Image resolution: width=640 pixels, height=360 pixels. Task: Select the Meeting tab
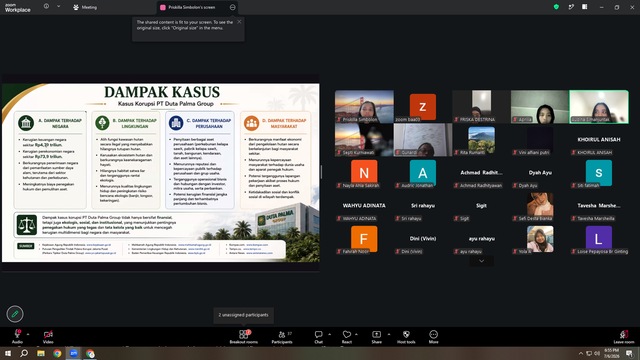(85, 7)
